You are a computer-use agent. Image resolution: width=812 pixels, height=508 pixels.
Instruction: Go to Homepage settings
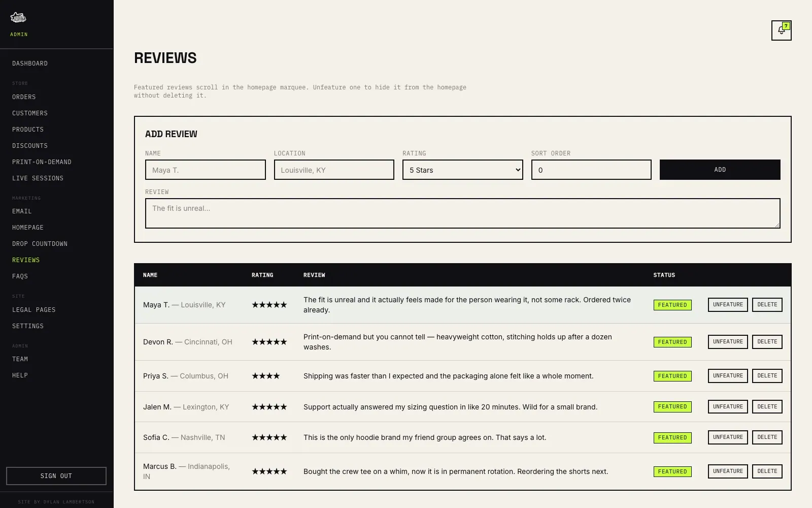click(x=28, y=228)
